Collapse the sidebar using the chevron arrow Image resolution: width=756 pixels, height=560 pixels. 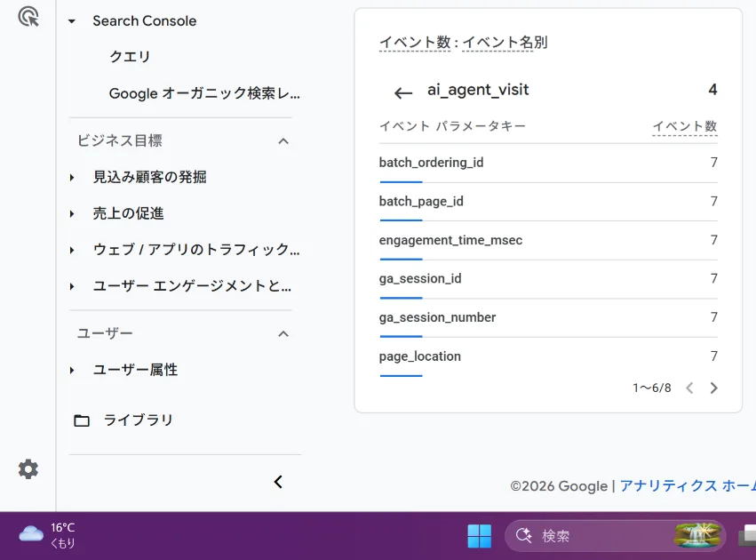278,481
